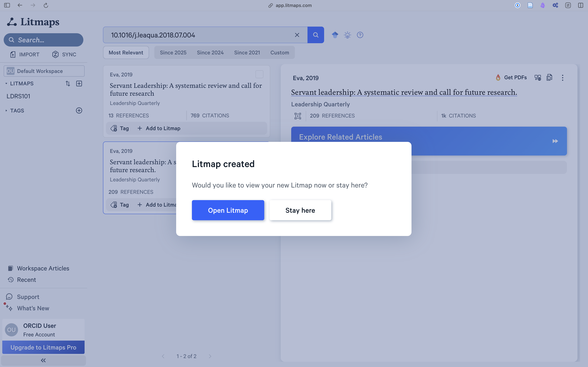
Task: Click SYNC in the sidebar
Action: (x=64, y=54)
